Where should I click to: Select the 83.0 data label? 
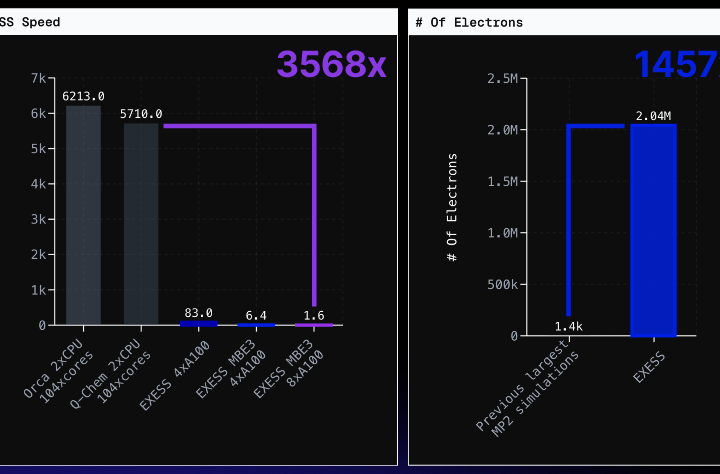click(x=198, y=312)
